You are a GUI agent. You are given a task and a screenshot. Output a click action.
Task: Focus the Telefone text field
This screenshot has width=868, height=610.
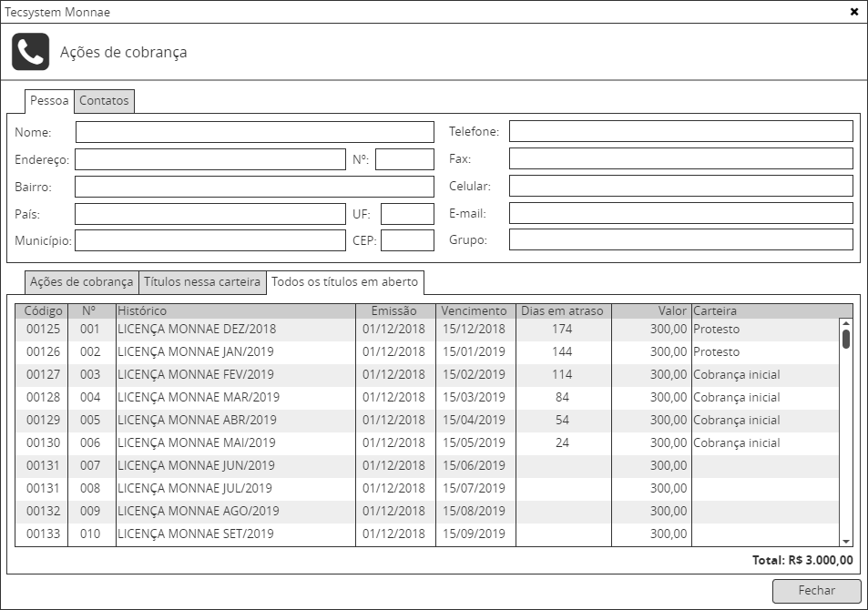tap(680, 132)
